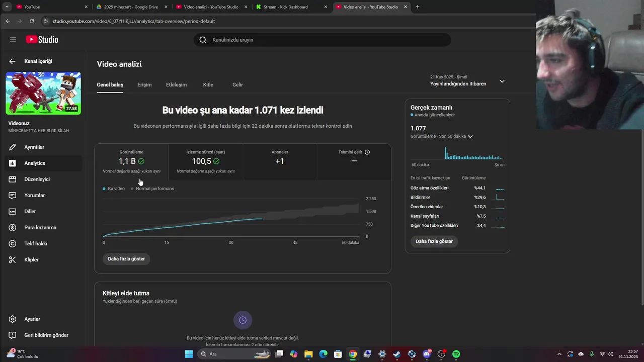The height and width of the screenshot is (362, 644).
Task: Open Microsoft Edge from the taskbar
Action: [324, 354]
